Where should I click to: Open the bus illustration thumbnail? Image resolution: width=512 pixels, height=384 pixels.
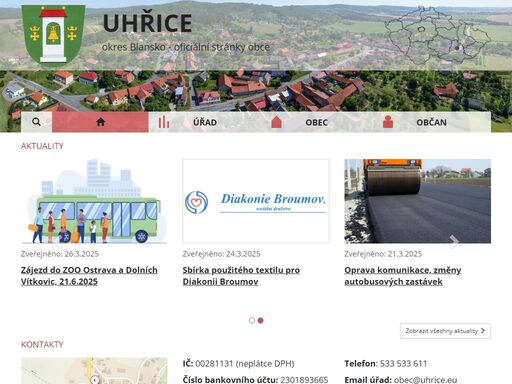[94, 201]
